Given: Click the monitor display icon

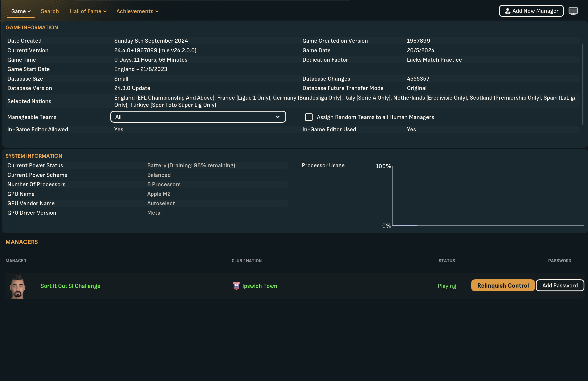Looking at the screenshot, I should [573, 11].
